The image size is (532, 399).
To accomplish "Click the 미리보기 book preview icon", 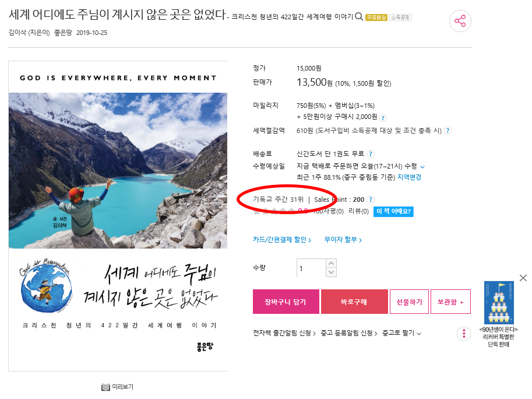I will pos(105,387).
